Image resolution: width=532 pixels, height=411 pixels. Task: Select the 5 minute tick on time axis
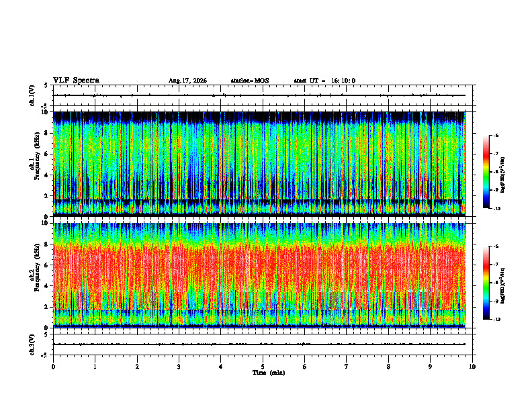263,367
